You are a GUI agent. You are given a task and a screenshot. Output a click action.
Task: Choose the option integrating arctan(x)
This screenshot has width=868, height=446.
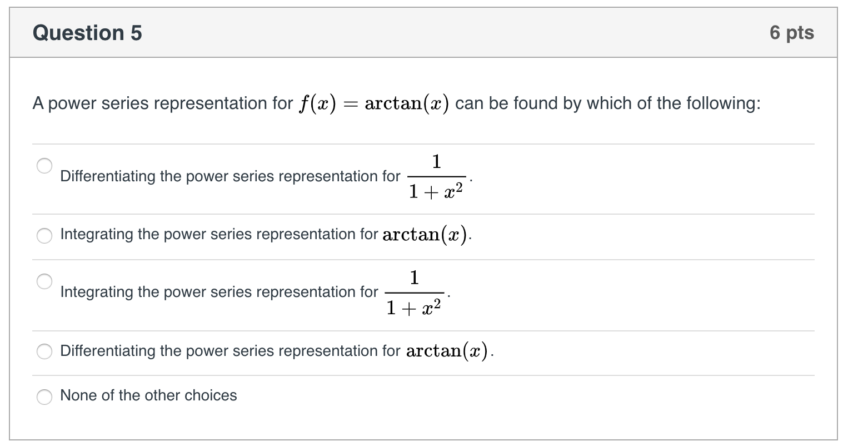(44, 236)
